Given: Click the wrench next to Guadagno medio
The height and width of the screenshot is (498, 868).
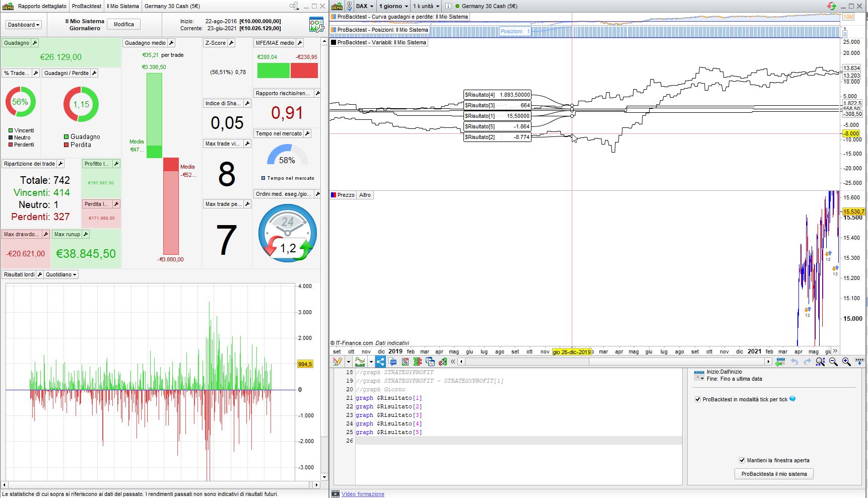Looking at the screenshot, I should [171, 43].
